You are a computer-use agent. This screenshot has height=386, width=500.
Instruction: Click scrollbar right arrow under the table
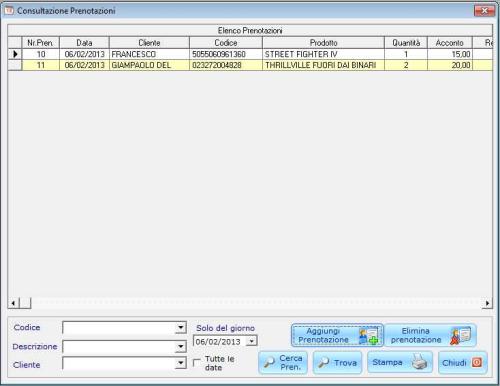487,303
